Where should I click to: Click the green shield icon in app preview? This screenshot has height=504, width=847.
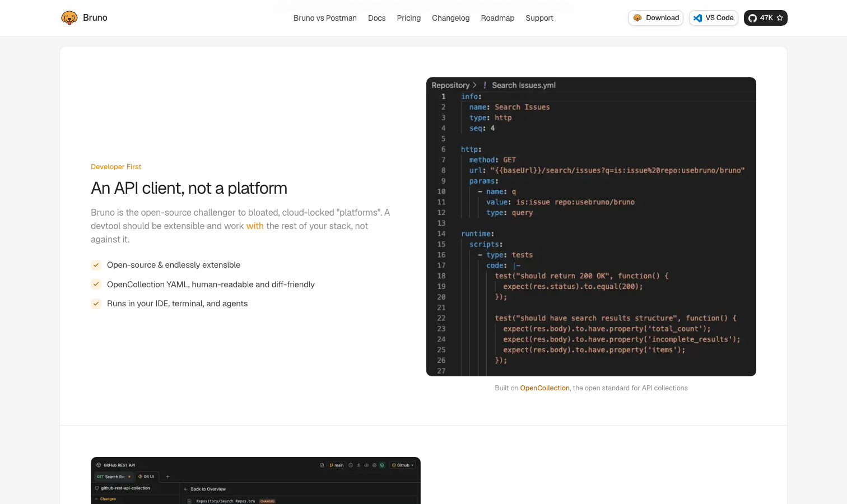tap(383, 465)
